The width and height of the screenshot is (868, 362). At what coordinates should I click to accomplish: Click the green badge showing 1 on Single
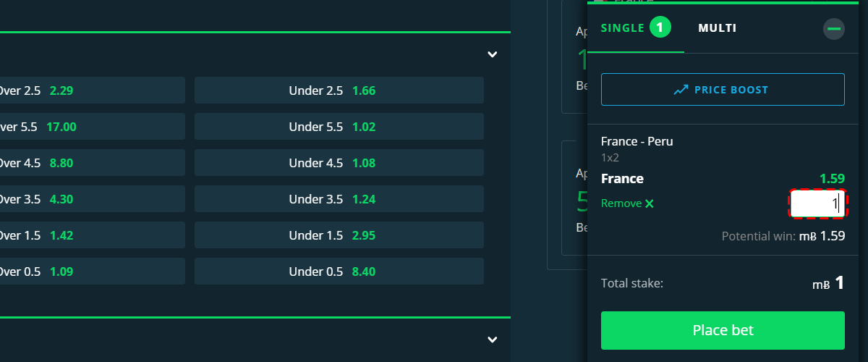tap(660, 28)
